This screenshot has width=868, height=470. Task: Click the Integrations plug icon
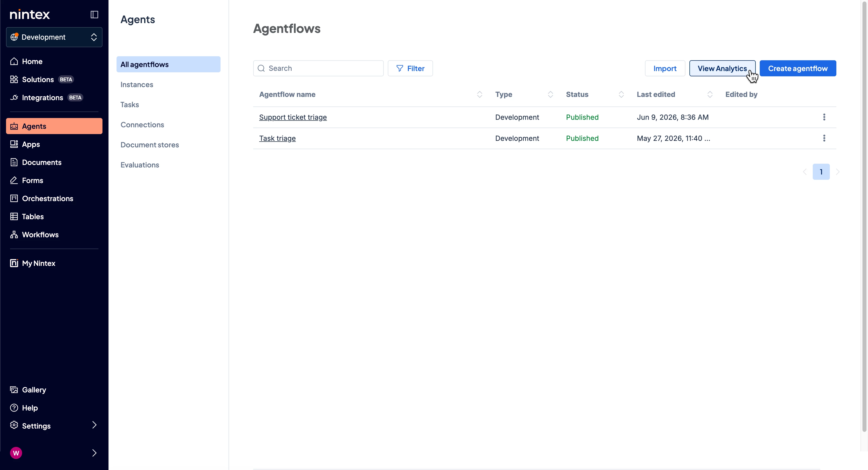click(x=14, y=98)
